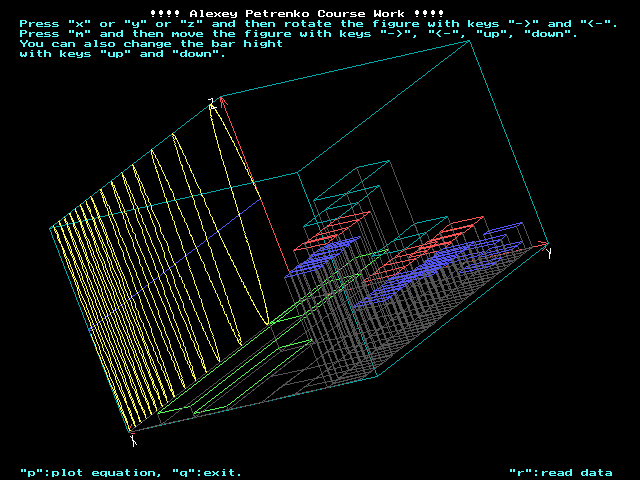Click the Y axis label
Viewport: 640px width, 480px height.
[x=549, y=253]
